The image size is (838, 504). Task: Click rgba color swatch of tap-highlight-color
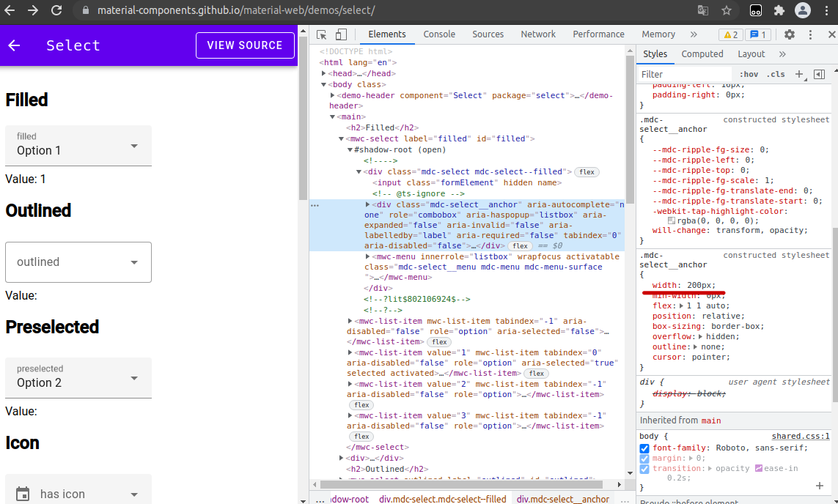click(672, 220)
